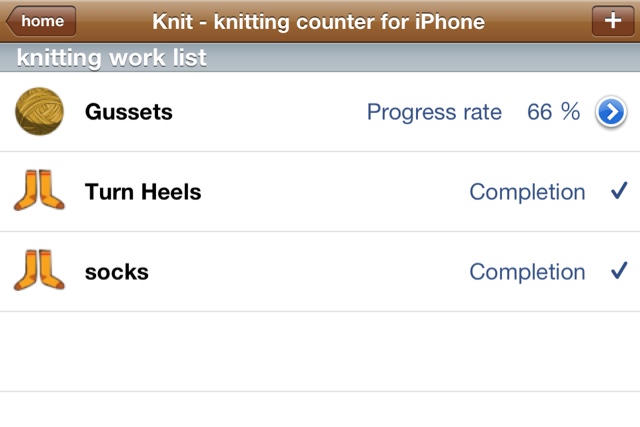Click the orange socks icon beside Turn Heels
The image size is (640, 427).
[39, 190]
